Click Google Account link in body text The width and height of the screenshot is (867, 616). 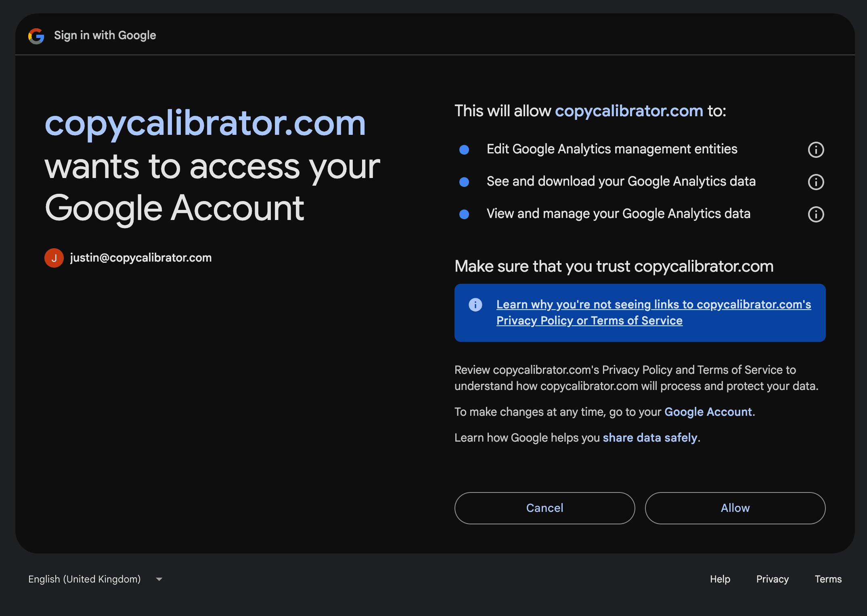(x=708, y=411)
